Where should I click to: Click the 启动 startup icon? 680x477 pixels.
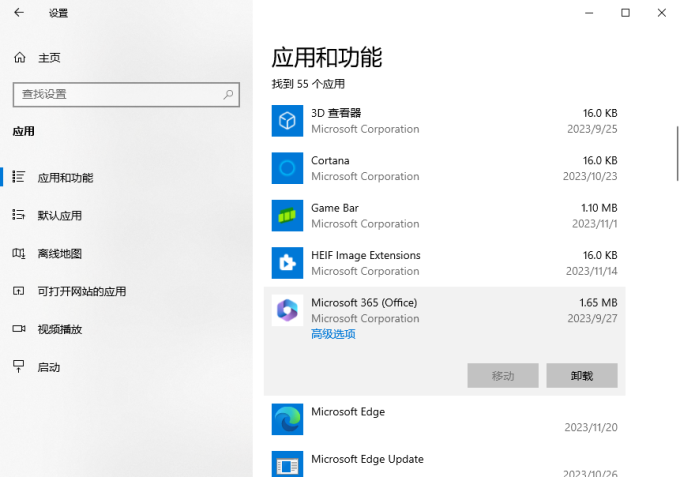18,366
